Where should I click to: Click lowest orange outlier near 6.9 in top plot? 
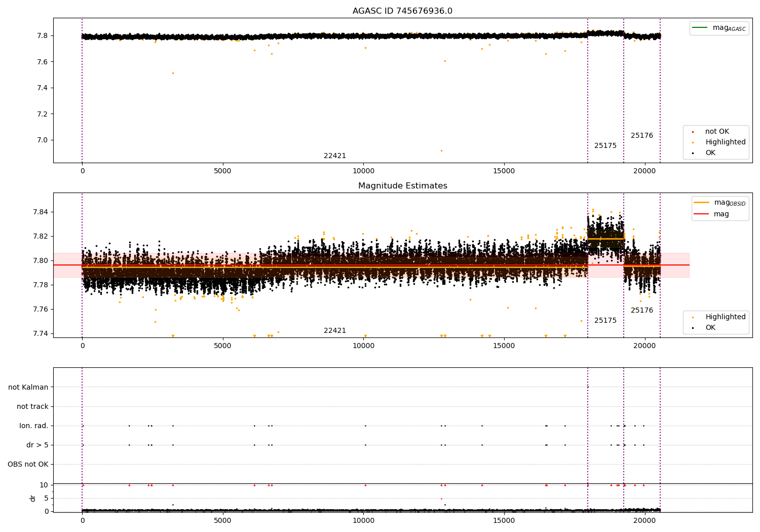[441, 150]
